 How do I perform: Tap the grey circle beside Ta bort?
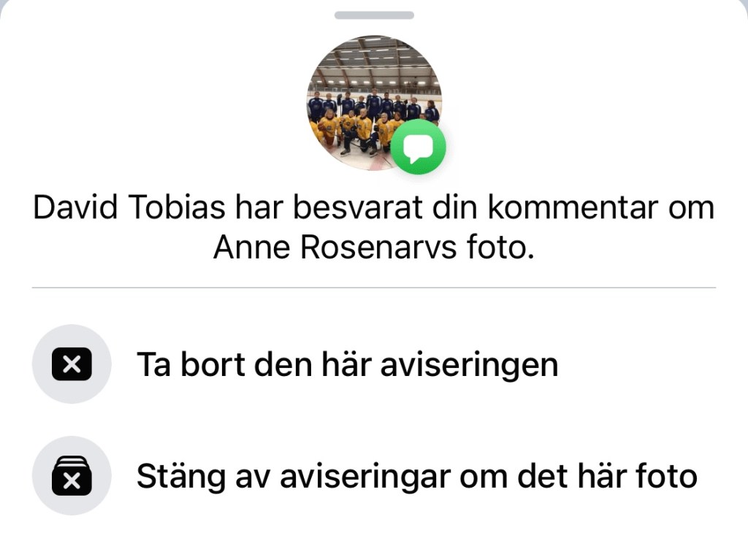pos(72,364)
